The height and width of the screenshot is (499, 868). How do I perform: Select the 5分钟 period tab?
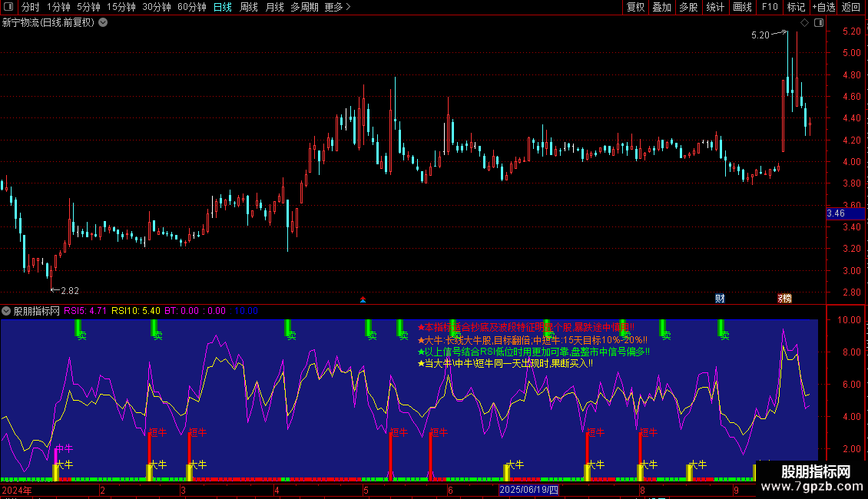click(x=88, y=7)
